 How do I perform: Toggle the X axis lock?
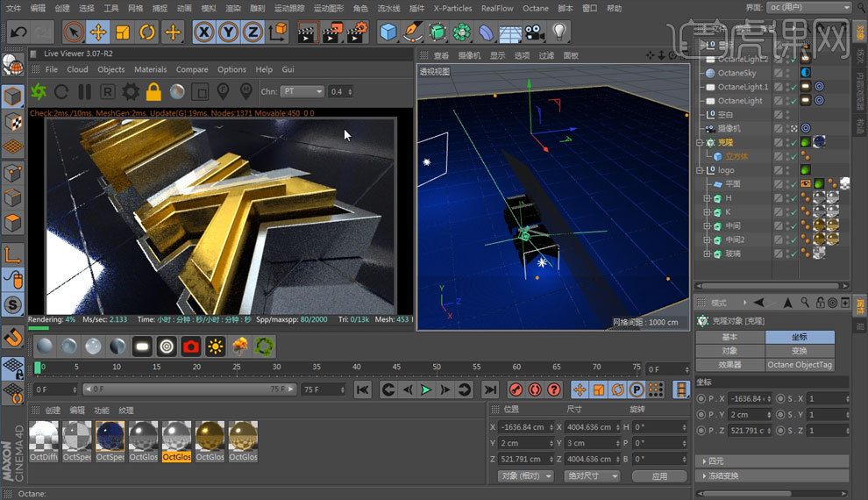tap(204, 32)
